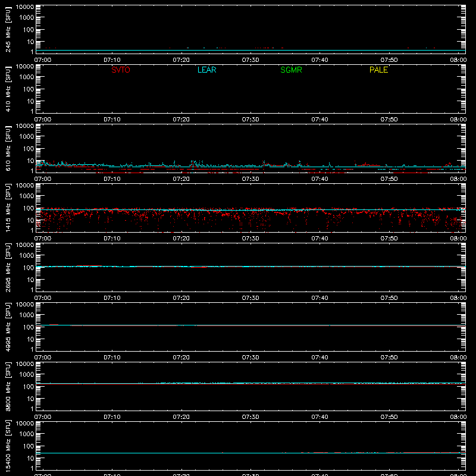This screenshot has height=476, width=476.
Task: Click 07:30 tick under the 245 MHz panel
Action: pos(250,60)
